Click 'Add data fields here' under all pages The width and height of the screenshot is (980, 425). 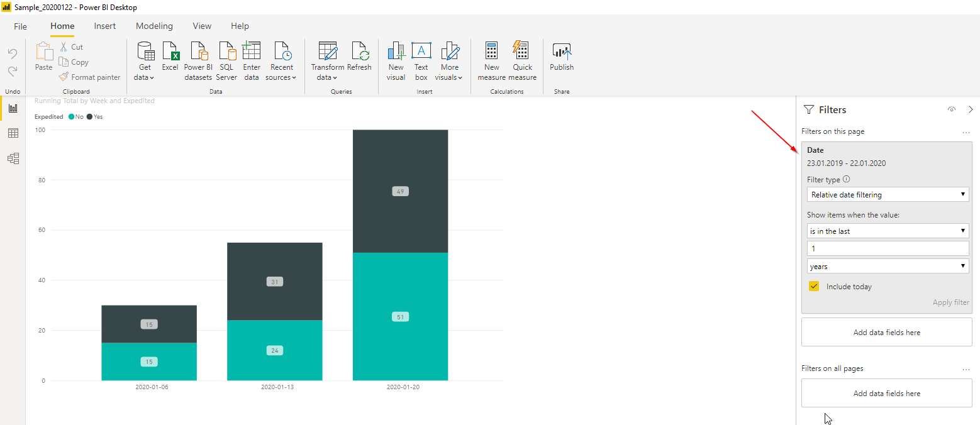[887, 393]
